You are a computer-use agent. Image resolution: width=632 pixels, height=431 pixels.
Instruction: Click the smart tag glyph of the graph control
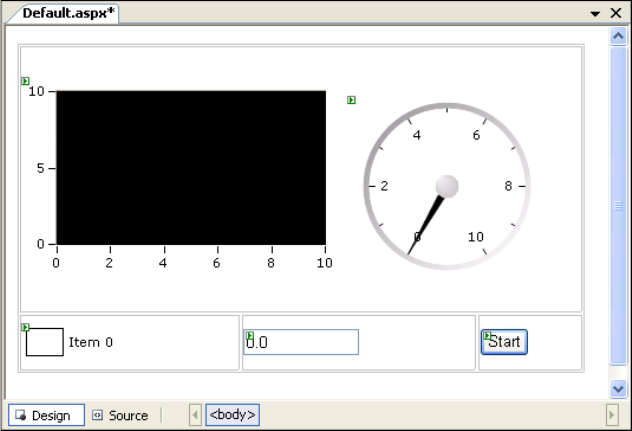point(25,81)
